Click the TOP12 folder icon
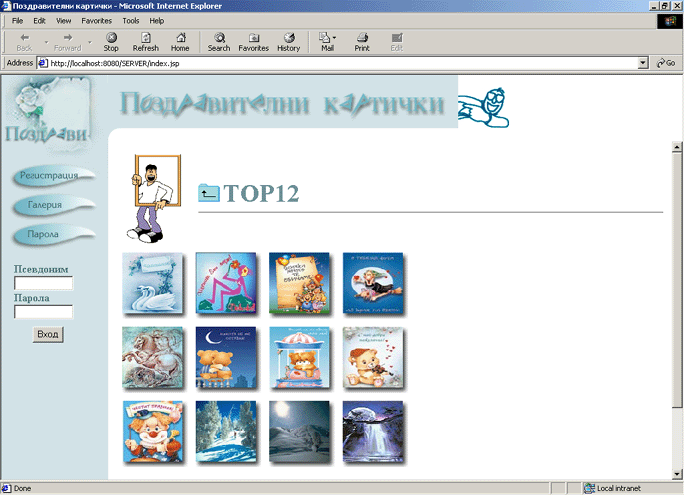The width and height of the screenshot is (684, 495). [208, 193]
